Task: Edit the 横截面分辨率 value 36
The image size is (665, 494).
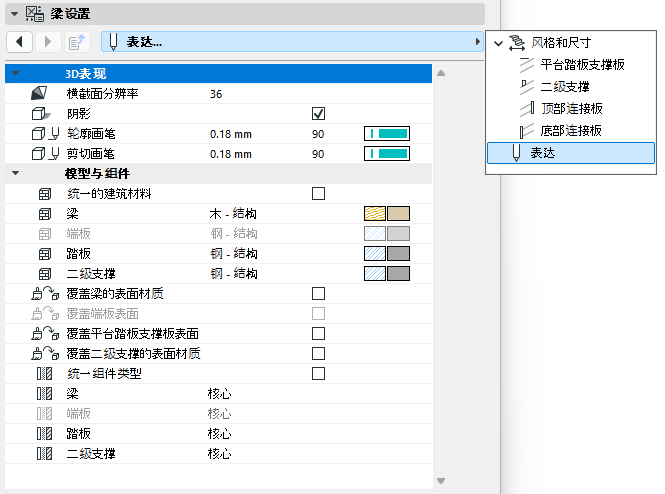Action: 216,94
